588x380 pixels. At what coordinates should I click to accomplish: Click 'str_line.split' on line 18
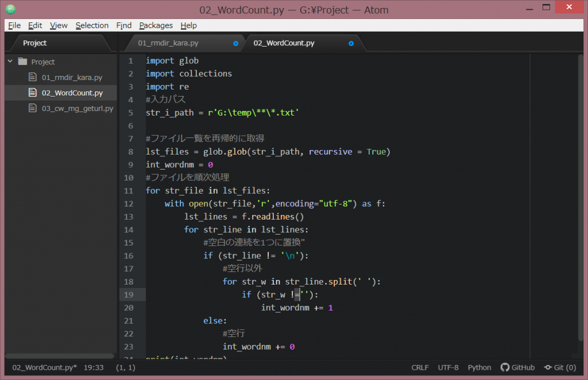tap(319, 282)
